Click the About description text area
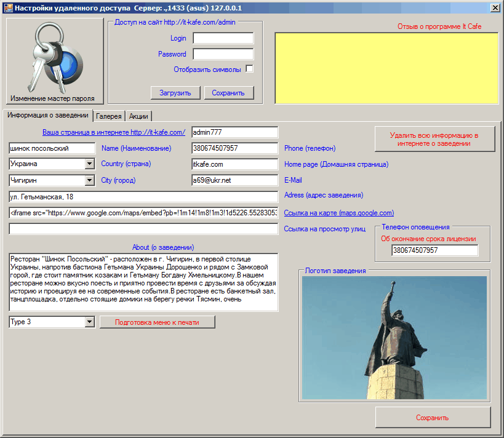This screenshot has width=504, height=438. click(x=143, y=282)
